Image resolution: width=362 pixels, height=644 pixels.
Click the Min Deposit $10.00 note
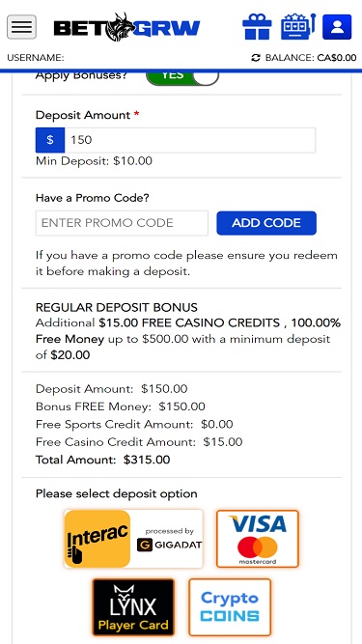click(x=94, y=161)
